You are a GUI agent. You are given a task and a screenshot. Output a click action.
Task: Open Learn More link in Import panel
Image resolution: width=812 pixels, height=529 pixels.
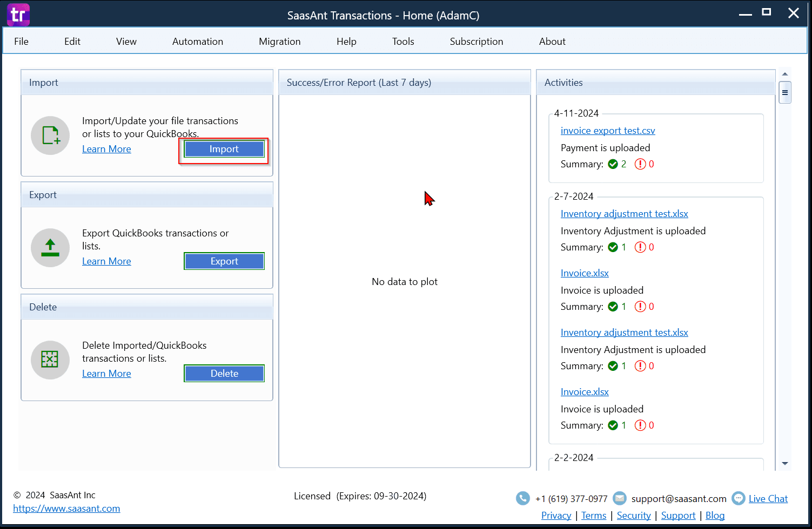tap(106, 149)
